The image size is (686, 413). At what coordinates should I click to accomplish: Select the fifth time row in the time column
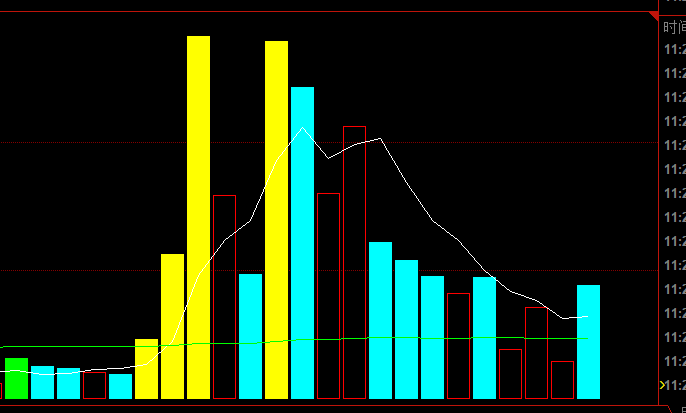(x=674, y=145)
